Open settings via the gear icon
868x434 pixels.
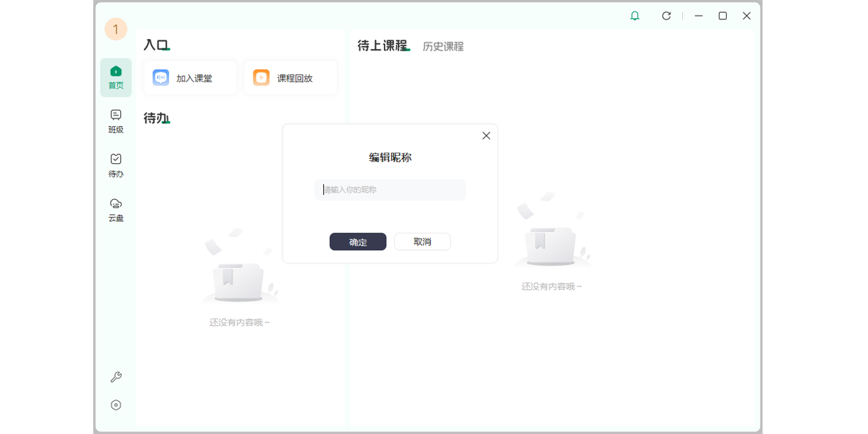[116, 405]
